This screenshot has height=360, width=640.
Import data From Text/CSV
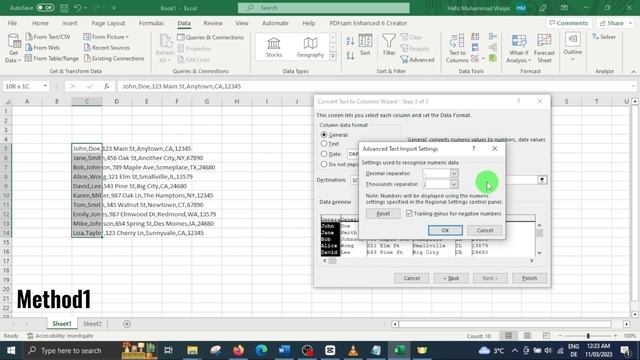coord(48,37)
